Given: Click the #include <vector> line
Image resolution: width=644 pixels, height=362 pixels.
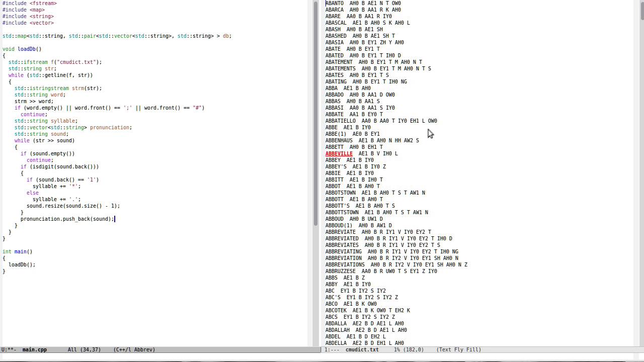Looking at the screenshot, I should click(28, 23).
